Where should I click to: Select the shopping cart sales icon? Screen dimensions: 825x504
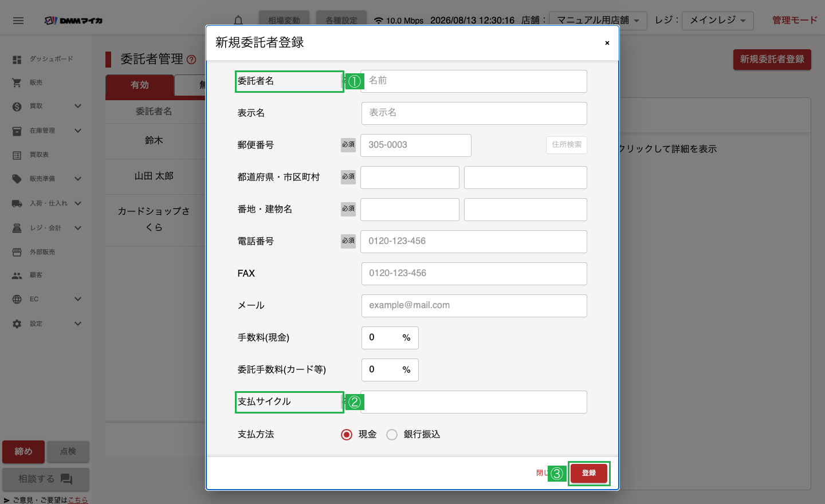tap(17, 82)
